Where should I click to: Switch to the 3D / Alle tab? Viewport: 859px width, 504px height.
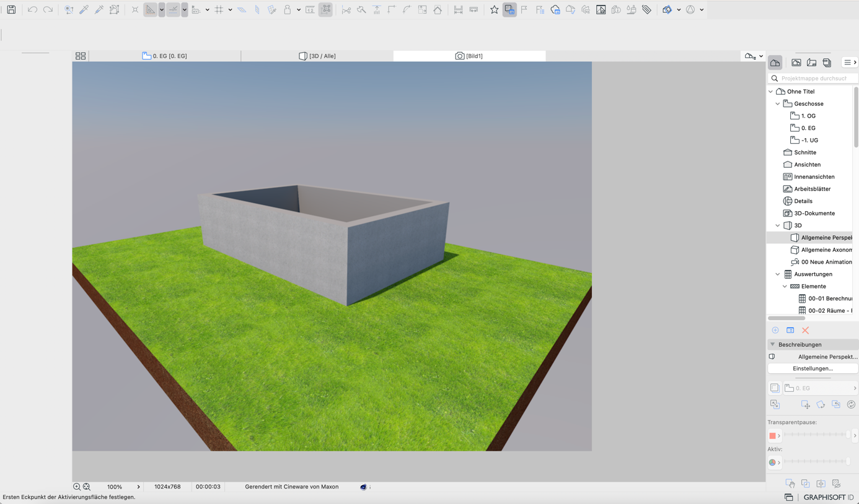317,56
